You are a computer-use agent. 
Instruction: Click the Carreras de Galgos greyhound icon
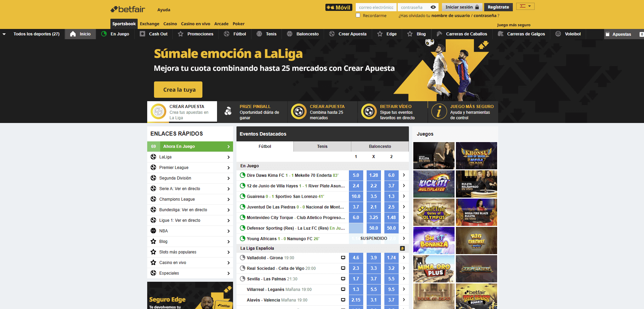click(x=501, y=34)
